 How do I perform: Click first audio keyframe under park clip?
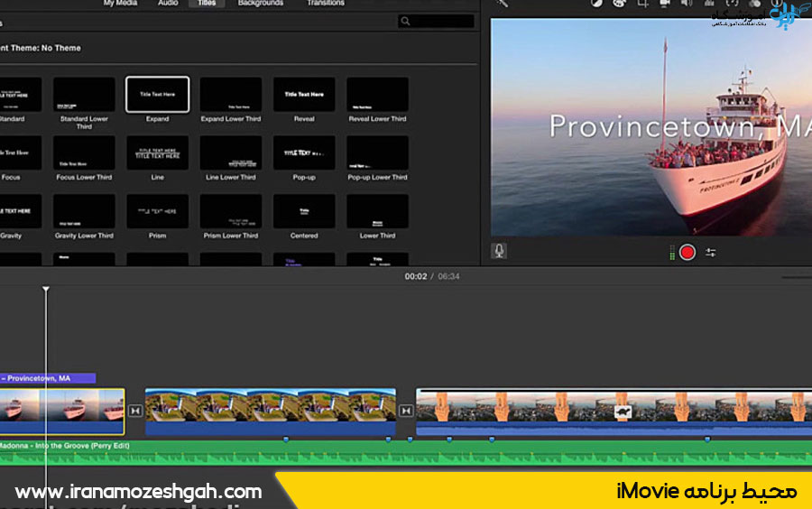(286, 440)
